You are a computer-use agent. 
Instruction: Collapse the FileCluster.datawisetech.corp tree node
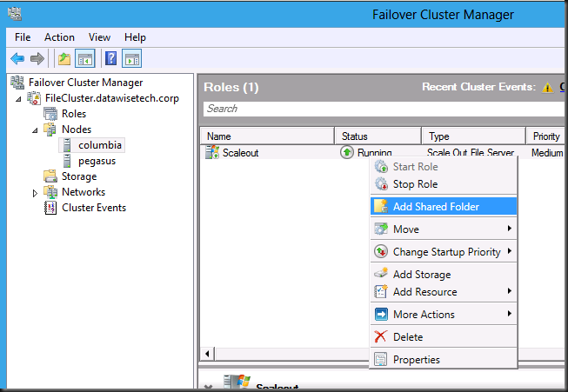pos(18,99)
